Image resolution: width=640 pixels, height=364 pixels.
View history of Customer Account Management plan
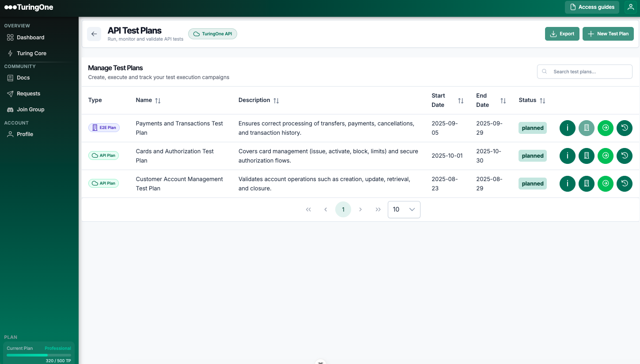click(x=624, y=184)
